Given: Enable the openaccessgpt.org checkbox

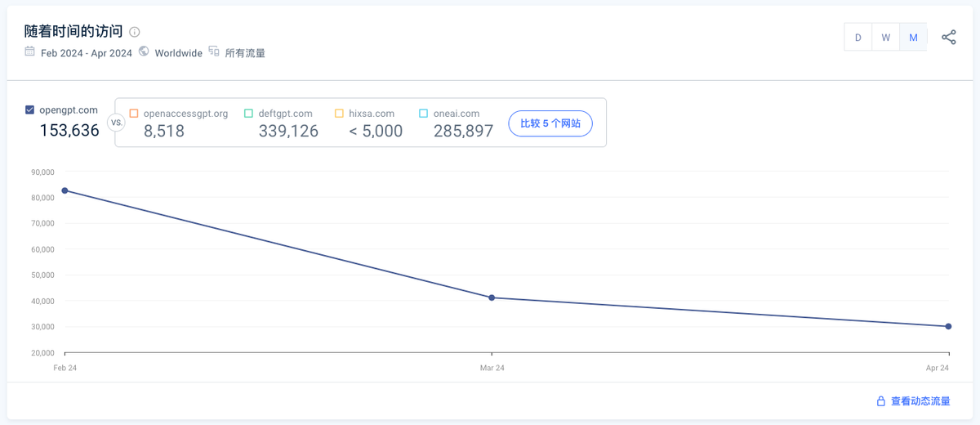Looking at the screenshot, I should click(x=134, y=114).
